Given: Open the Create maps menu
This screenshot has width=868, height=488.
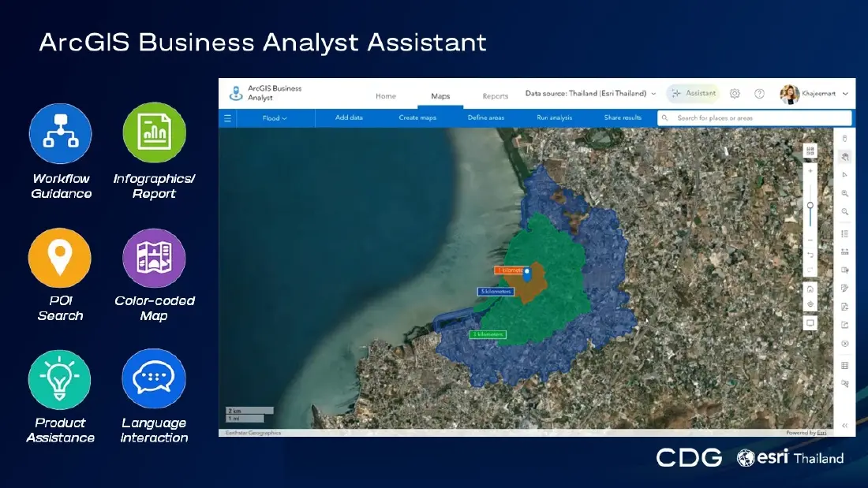Looking at the screenshot, I should 417,117.
